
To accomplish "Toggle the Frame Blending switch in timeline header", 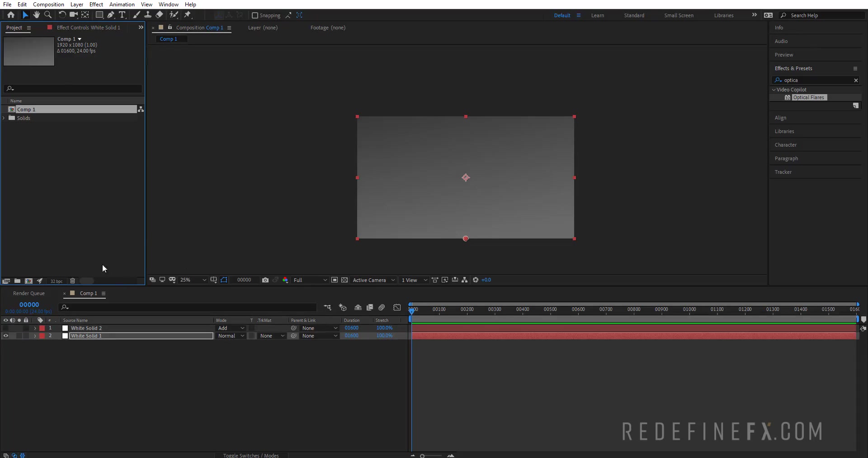I will click(370, 308).
